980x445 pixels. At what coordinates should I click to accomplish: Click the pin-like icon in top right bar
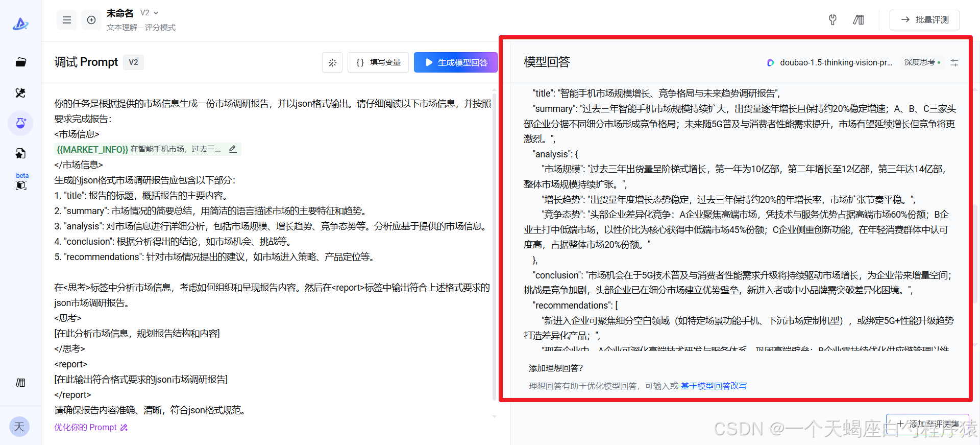[x=832, y=20]
